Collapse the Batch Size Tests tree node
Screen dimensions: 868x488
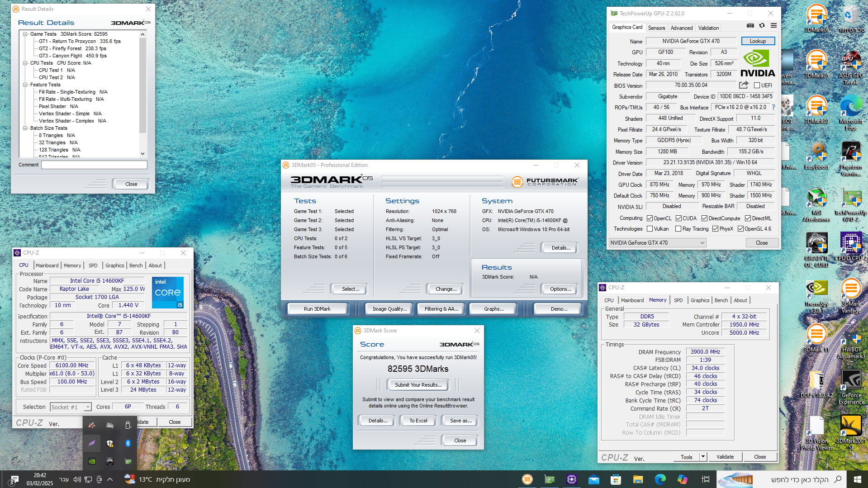tap(25, 128)
